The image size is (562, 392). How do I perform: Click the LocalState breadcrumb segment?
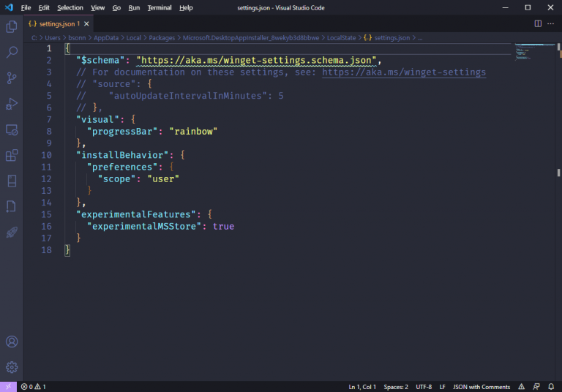(x=341, y=37)
